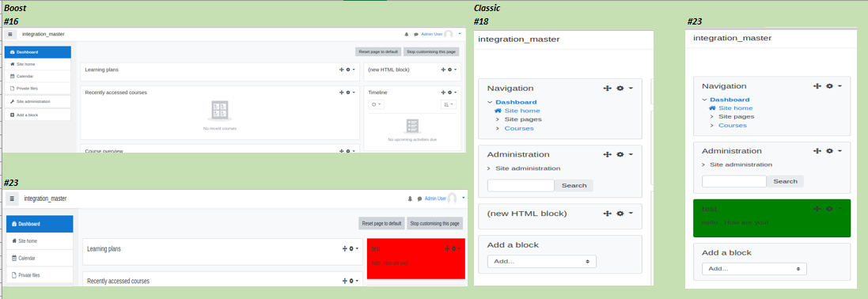This screenshot has height=299, width=868.
Task: Select Site home in Boost #16 sidebar
Action: tap(38, 64)
